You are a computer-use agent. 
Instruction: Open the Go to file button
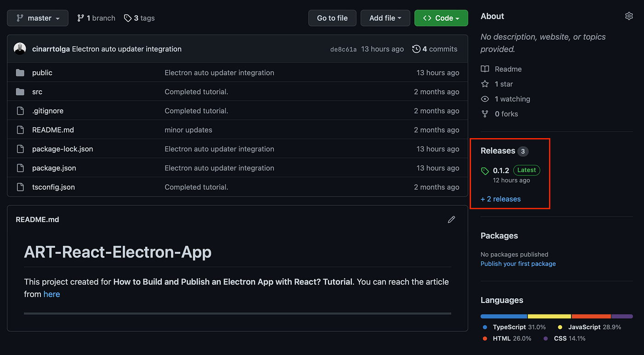click(332, 18)
